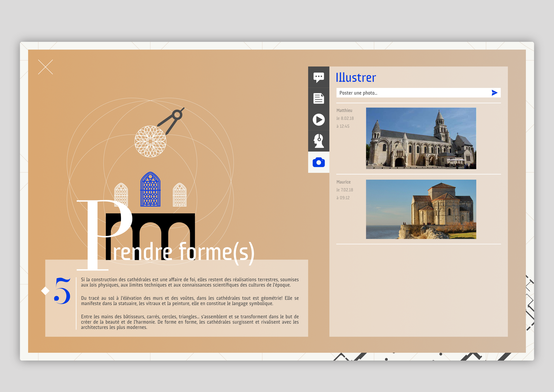Open the video play tab icon
The width and height of the screenshot is (554, 392).
[319, 120]
